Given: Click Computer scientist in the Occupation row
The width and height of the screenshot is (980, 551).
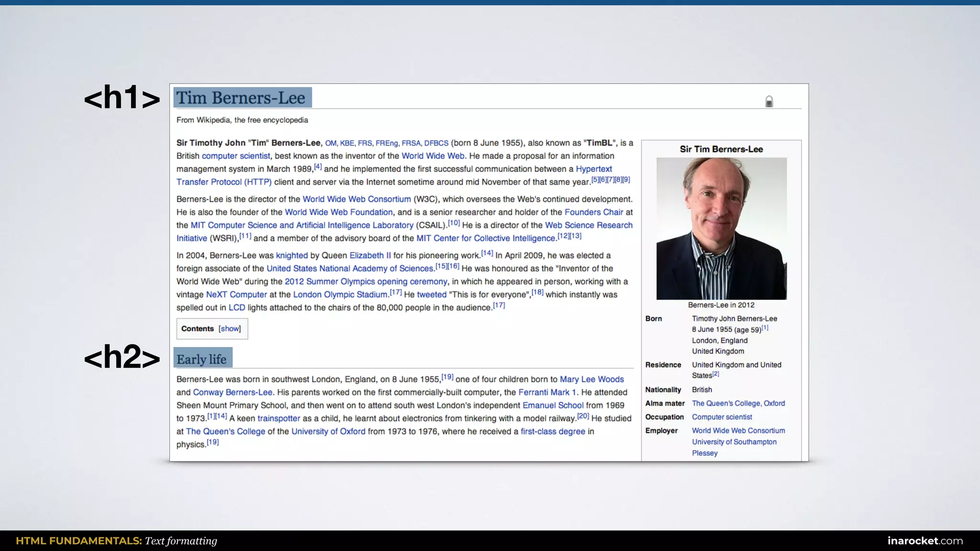Looking at the screenshot, I should [722, 417].
